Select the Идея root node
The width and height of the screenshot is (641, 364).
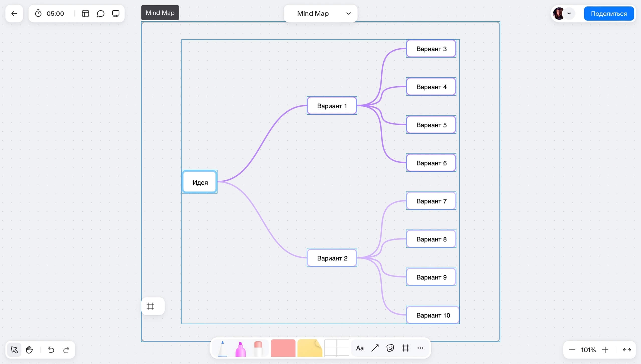click(200, 182)
